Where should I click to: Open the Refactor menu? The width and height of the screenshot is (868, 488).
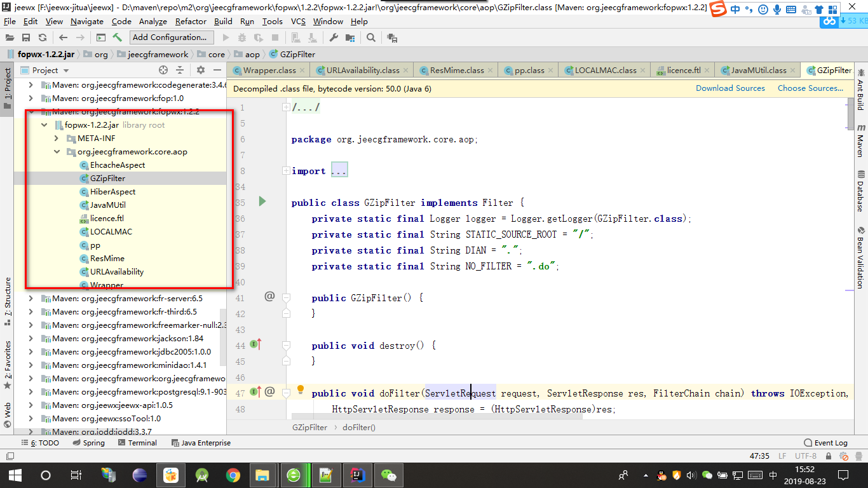pos(191,21)
